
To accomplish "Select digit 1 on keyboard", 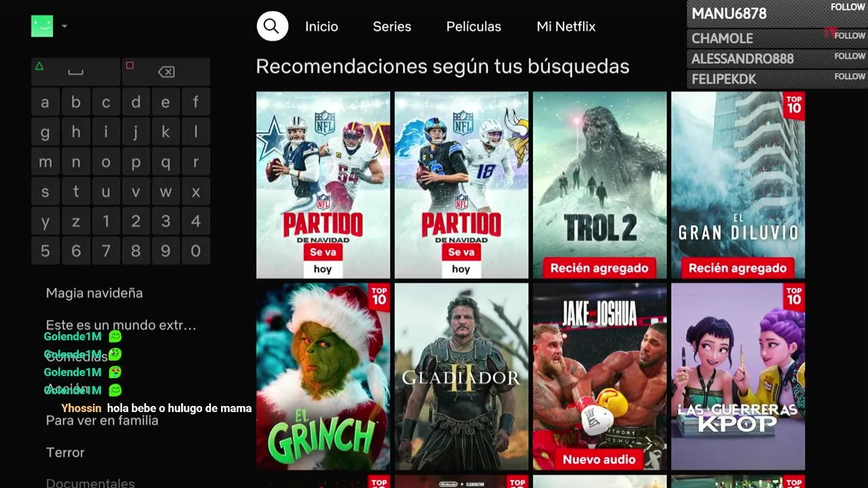I will [106, 221].
